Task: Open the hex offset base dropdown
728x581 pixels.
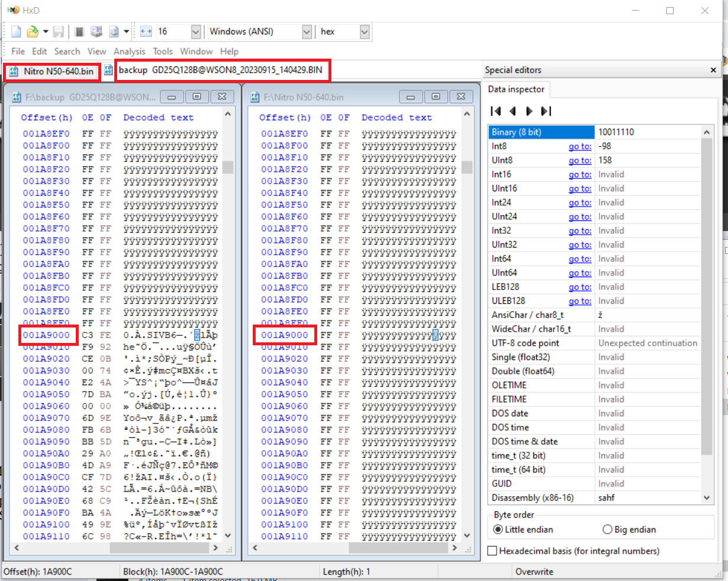Action: [364, 32]
